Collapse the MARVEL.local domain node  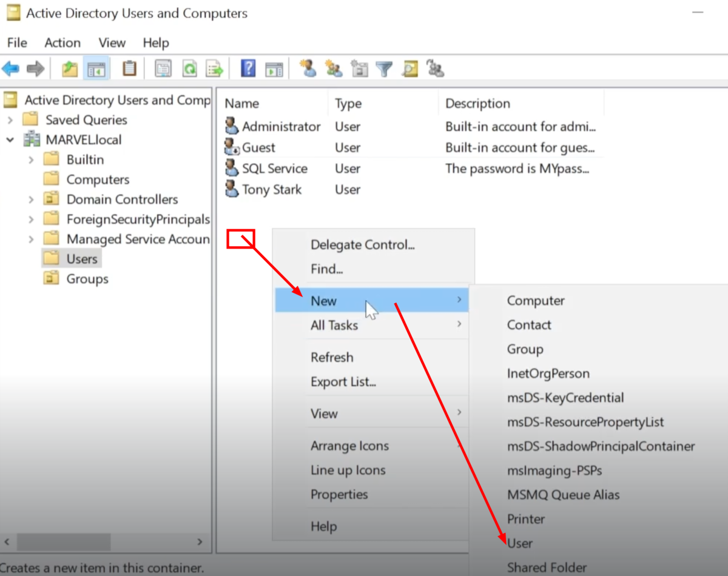10,140
